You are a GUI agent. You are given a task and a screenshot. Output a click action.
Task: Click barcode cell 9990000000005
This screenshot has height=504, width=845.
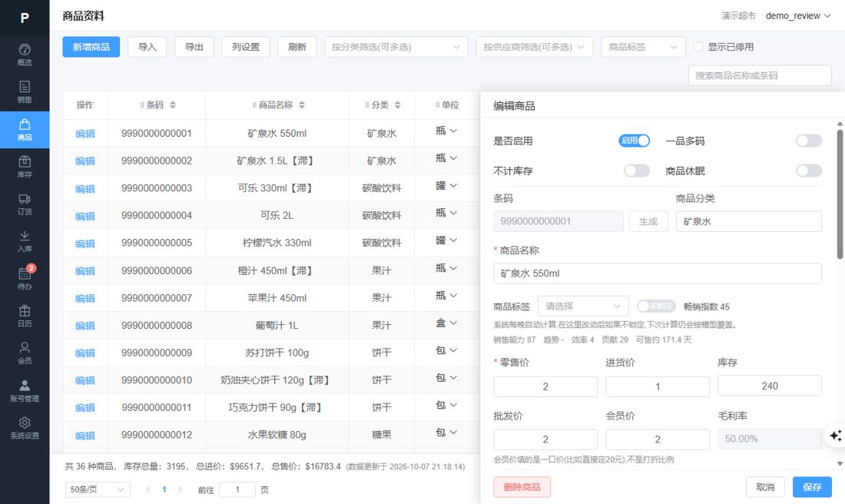click(x=156, y=243)
